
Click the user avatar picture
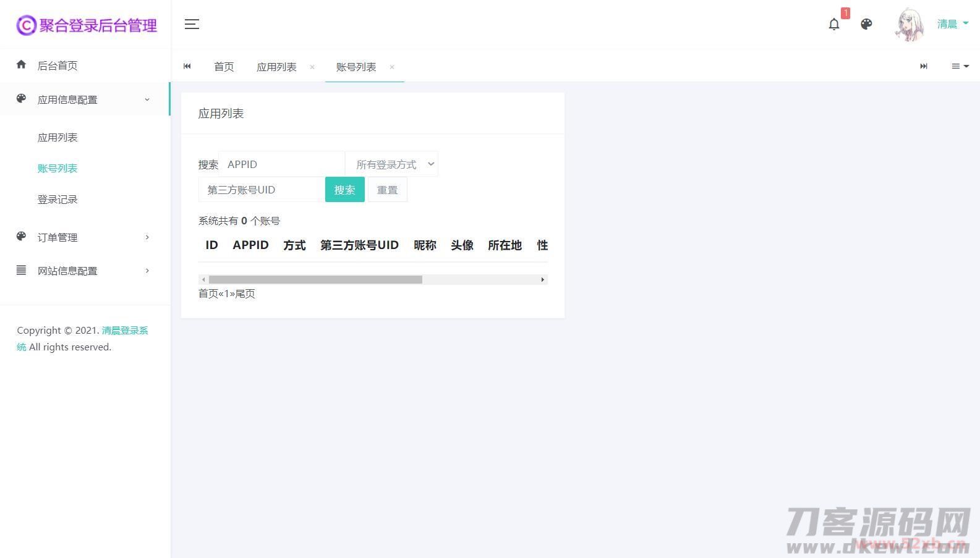910,25
